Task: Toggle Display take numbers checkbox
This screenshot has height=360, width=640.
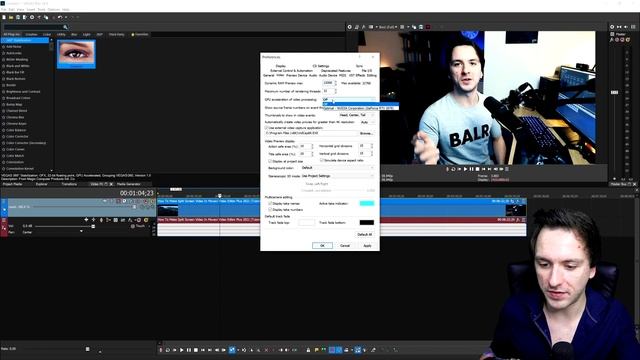Action: coord(270,209)
